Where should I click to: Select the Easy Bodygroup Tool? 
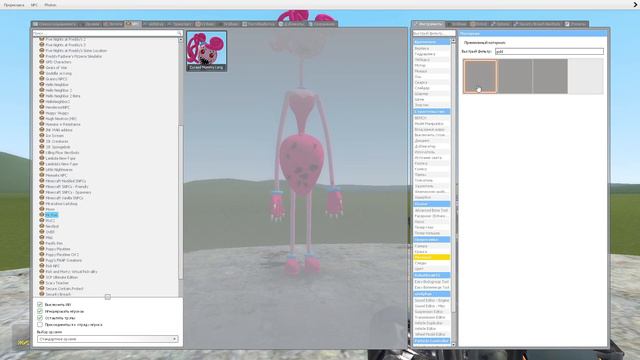click(x=431, y=282)
